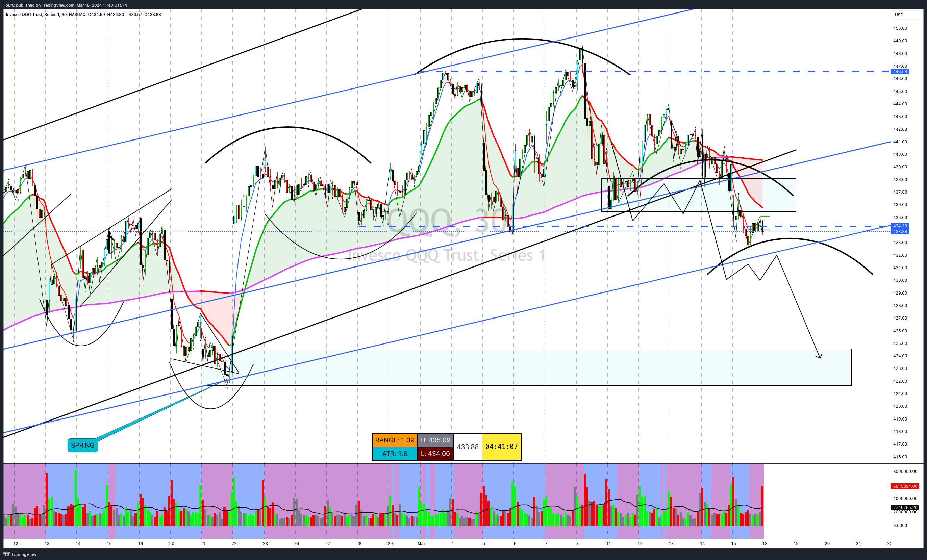Click the 28 date label on the time axis

[x=359, y=543]
